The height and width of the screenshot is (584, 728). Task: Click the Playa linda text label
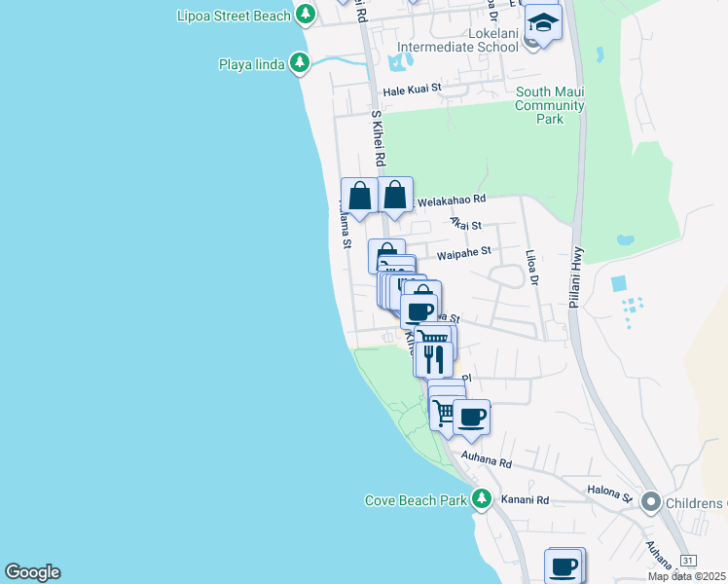(x=252, y=64)
